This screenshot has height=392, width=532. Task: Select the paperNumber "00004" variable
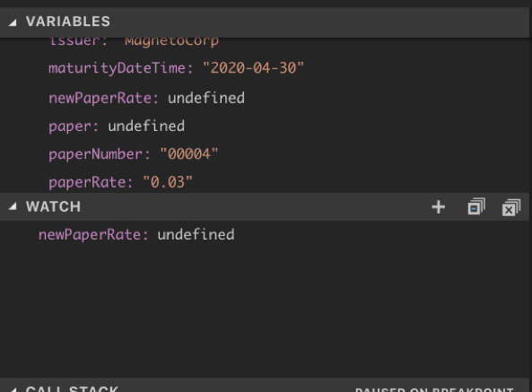coord(265,154)
